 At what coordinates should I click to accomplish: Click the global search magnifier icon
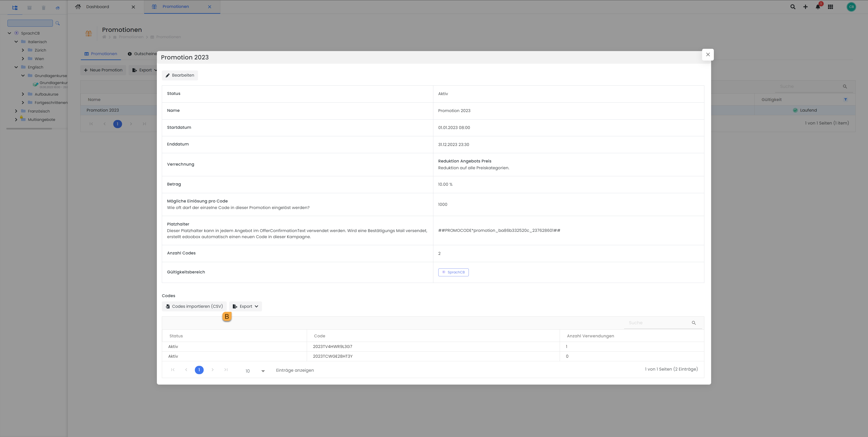[793, 7]
